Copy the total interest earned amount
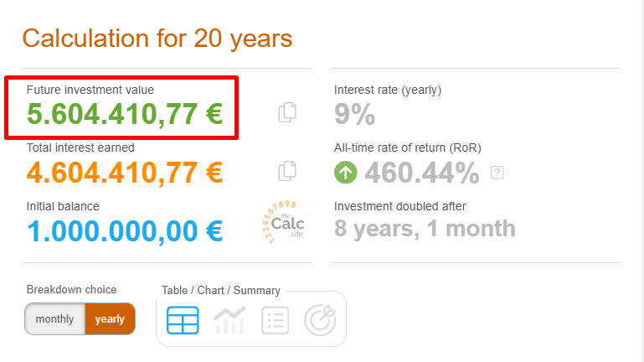 click(x=287, y=170)
